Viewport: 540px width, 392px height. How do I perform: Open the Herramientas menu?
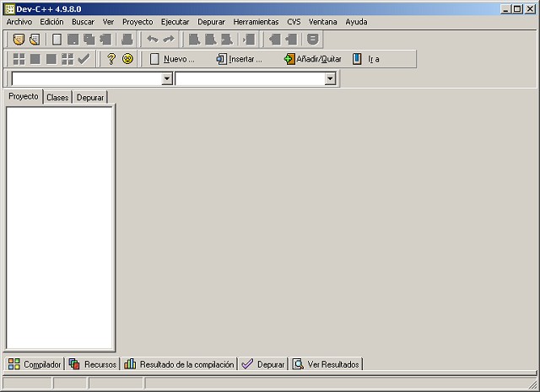click(x=256, y=21)
